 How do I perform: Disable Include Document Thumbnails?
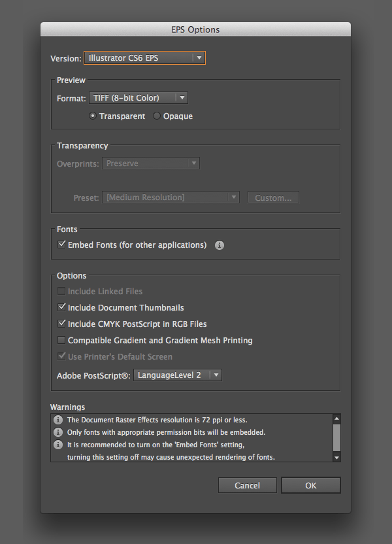[62, 307]
